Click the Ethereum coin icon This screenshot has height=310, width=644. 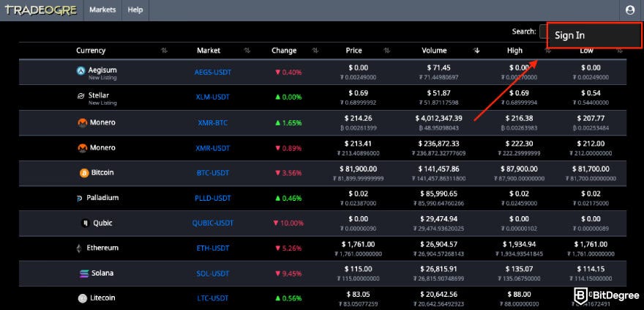coord(79,248)
